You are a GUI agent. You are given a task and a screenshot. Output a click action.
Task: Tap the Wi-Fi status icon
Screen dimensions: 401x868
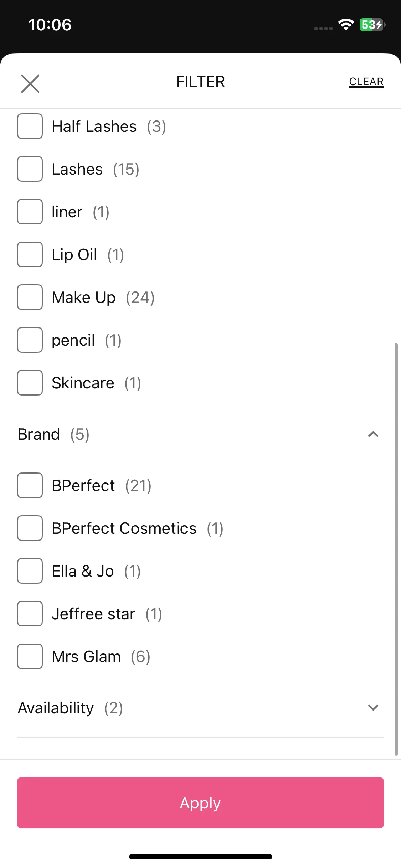346,25
